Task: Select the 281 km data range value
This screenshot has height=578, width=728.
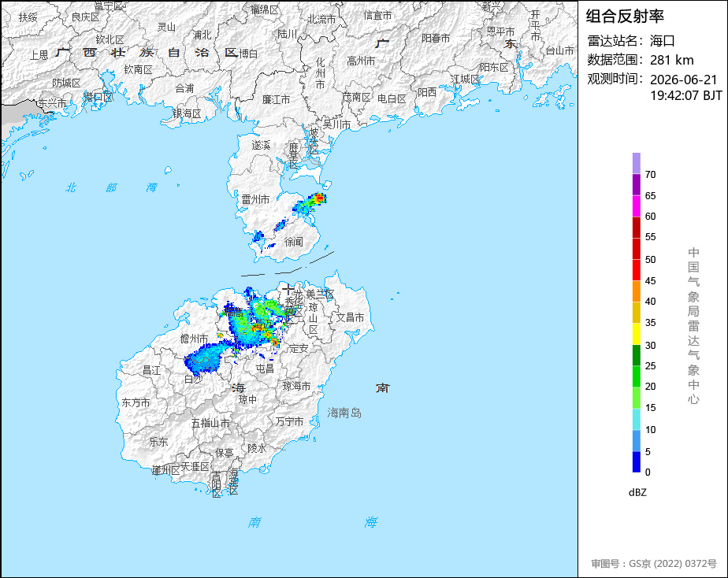Action: coord(672,60)
